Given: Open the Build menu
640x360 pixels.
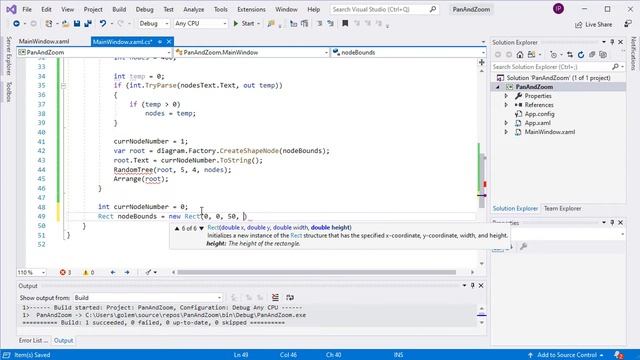Looking at the screenshot, I should coord(119,9).
